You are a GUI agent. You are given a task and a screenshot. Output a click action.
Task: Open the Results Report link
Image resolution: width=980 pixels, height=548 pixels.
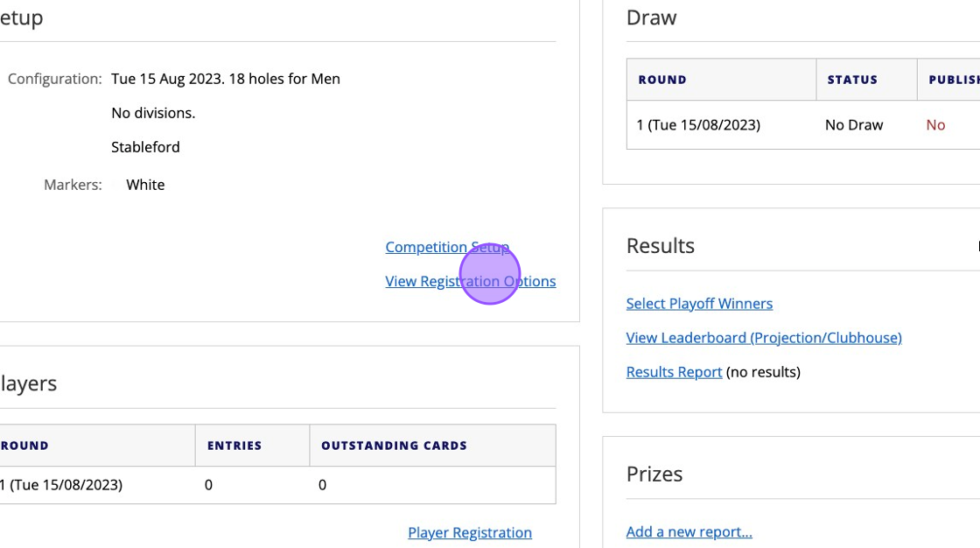pos(674,372)
